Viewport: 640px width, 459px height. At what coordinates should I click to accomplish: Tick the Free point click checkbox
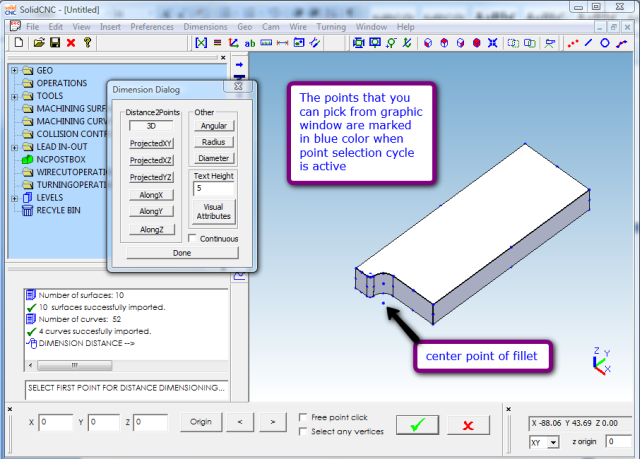304,417
